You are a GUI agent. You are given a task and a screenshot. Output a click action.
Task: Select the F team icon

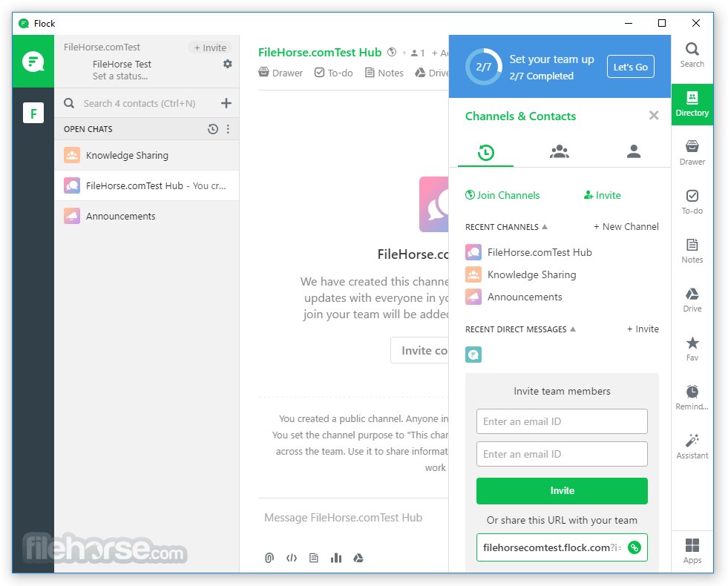pos(33,113)
